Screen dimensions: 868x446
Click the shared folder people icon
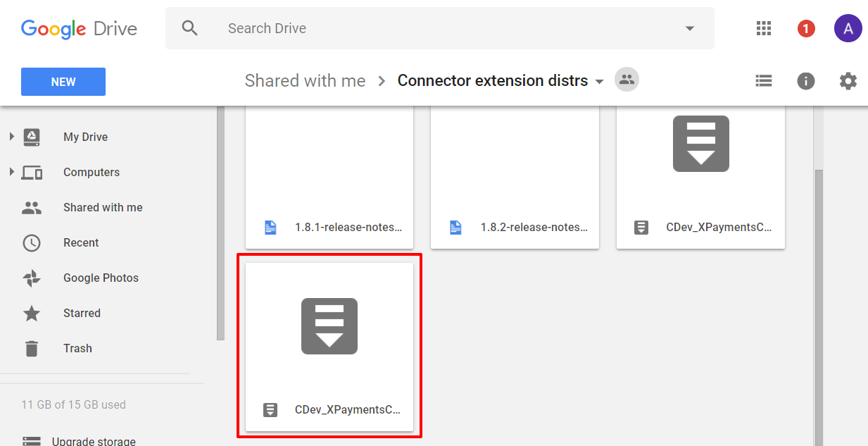coord(627,79)
